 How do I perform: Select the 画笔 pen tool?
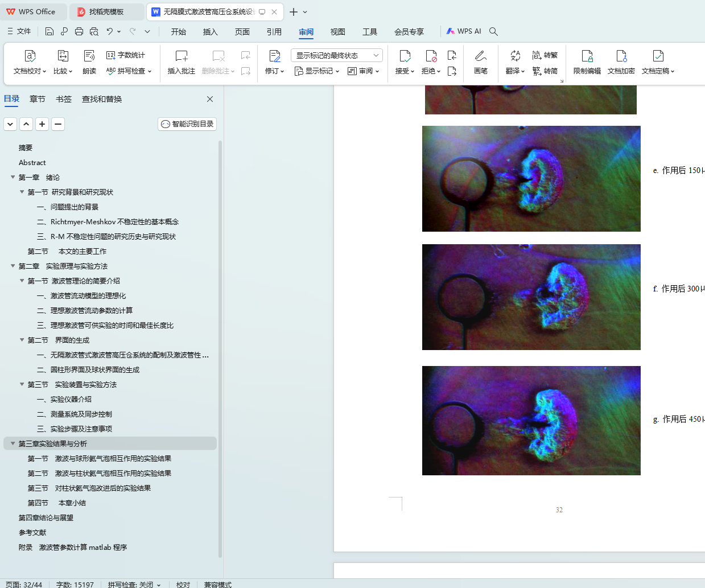[x=481, y=63]
